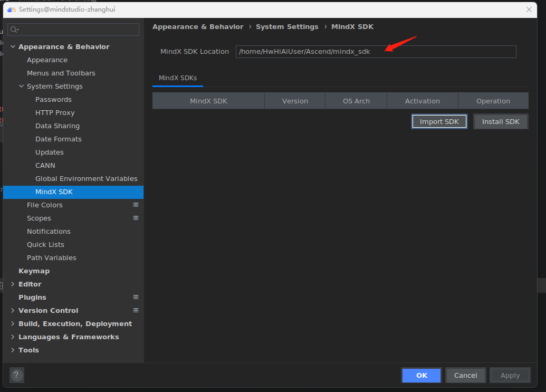Open the Keymap settings
The image size is (546, 392).
tap(34, 271)
